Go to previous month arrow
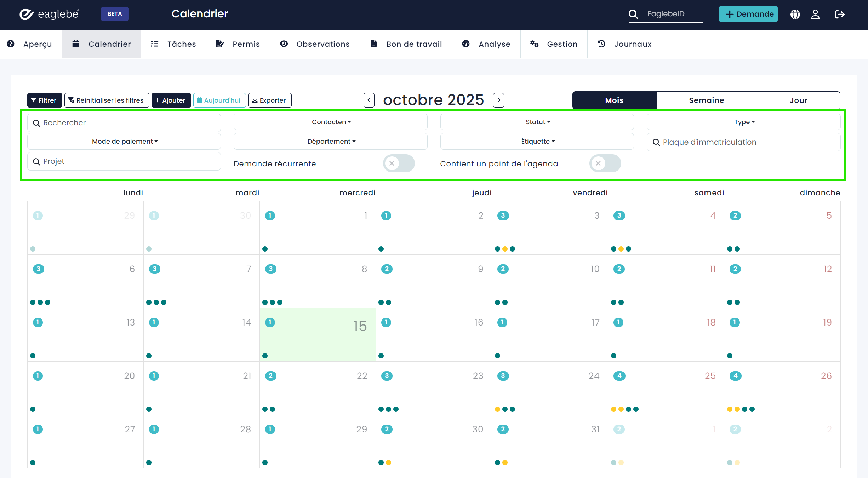Image resolution: width=868 pixels, height=478 pixels. pyautogui.click(x=369, y=100)
